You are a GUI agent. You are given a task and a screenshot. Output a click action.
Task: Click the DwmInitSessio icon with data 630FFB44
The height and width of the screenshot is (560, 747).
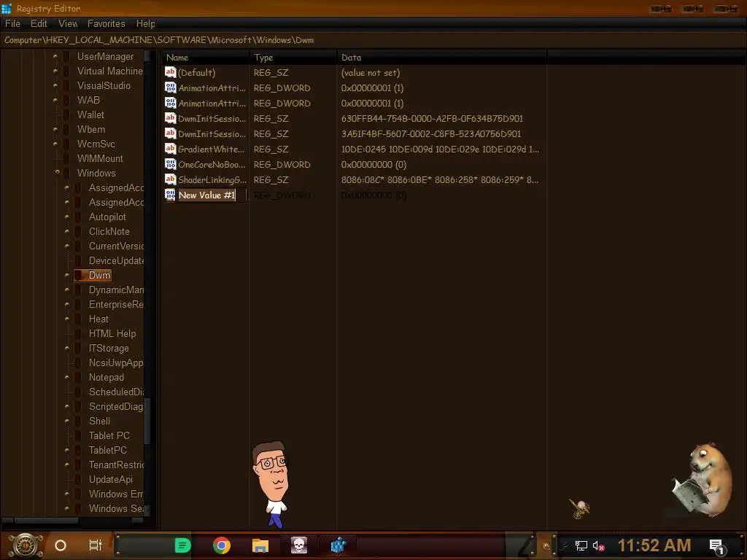(x=171, y=118)
